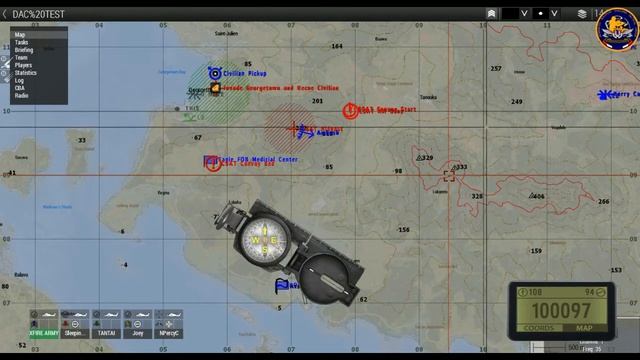
Task: Click the circled minus icon in Joey slot
Action: point(138,324)
